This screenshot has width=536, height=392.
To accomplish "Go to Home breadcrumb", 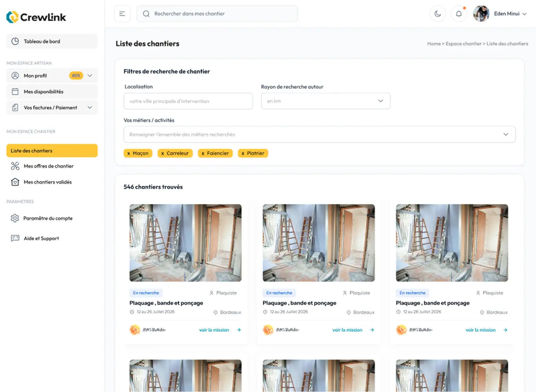I will (434, 44).
